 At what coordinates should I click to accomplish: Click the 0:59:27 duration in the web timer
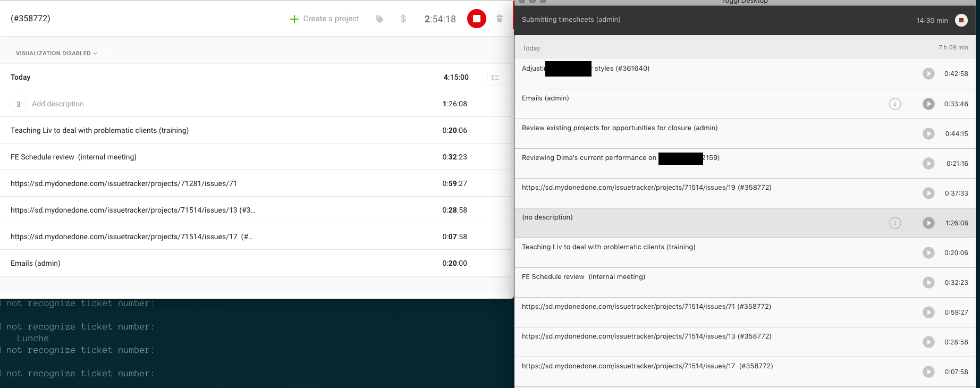tap(455, 183)
